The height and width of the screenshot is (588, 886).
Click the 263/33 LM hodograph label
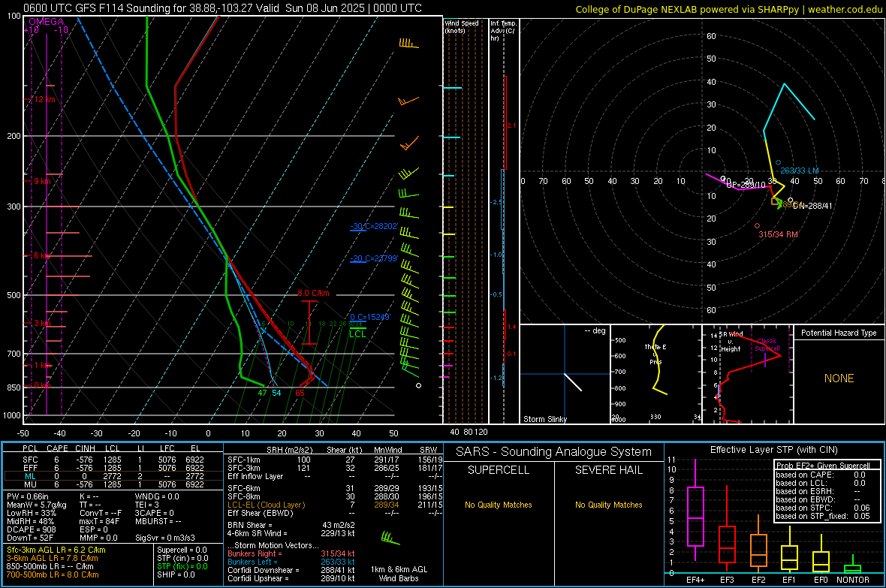click(799, 170)
